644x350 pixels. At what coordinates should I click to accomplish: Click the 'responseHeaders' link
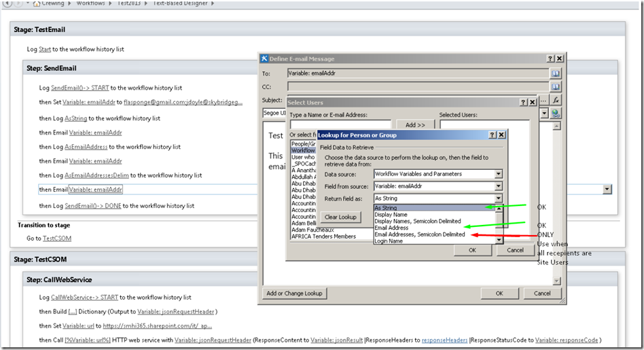444,340
